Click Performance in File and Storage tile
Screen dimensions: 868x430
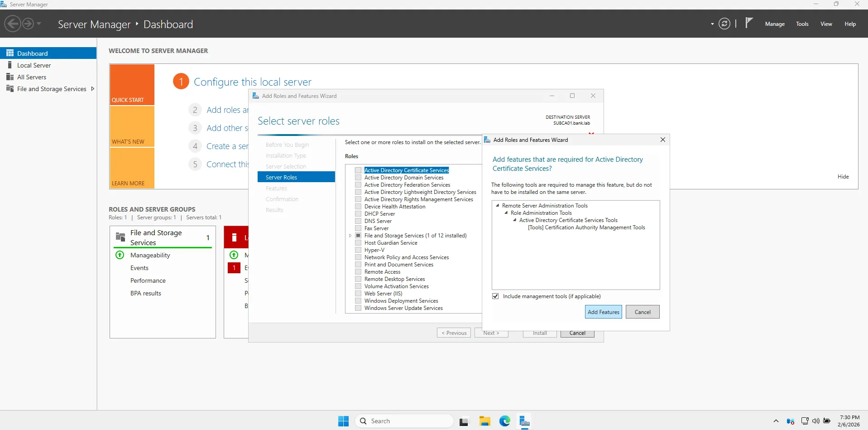148,280
